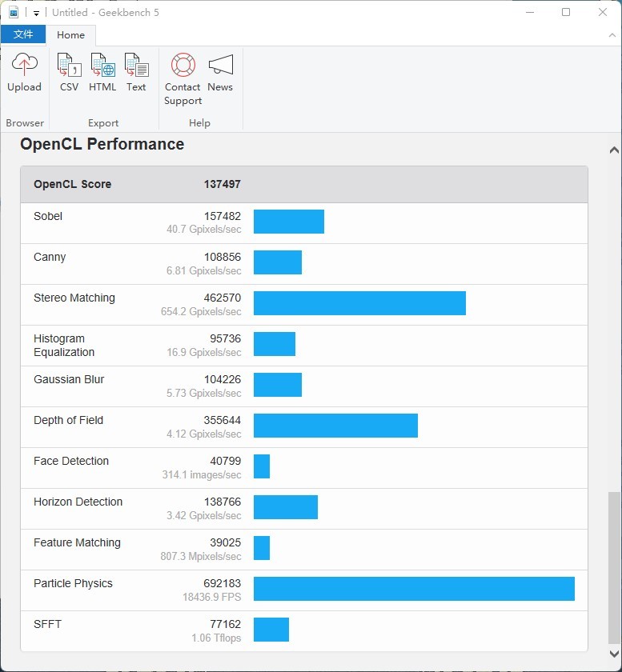This screenshot has height=672, width=622.
Task: Select the Histogram Equalization label
Action: click(x=64, y=346)
